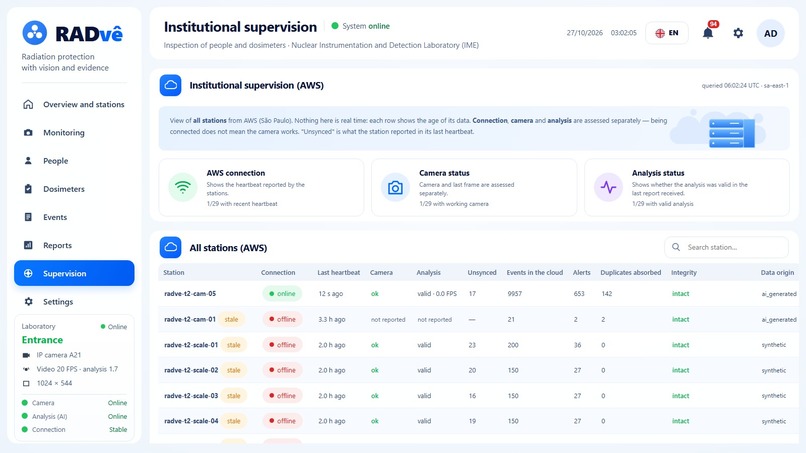This screenshot has height=453, width=806.
Task: Open Settings in the sidebar
Action: click(x=74, y=302)
